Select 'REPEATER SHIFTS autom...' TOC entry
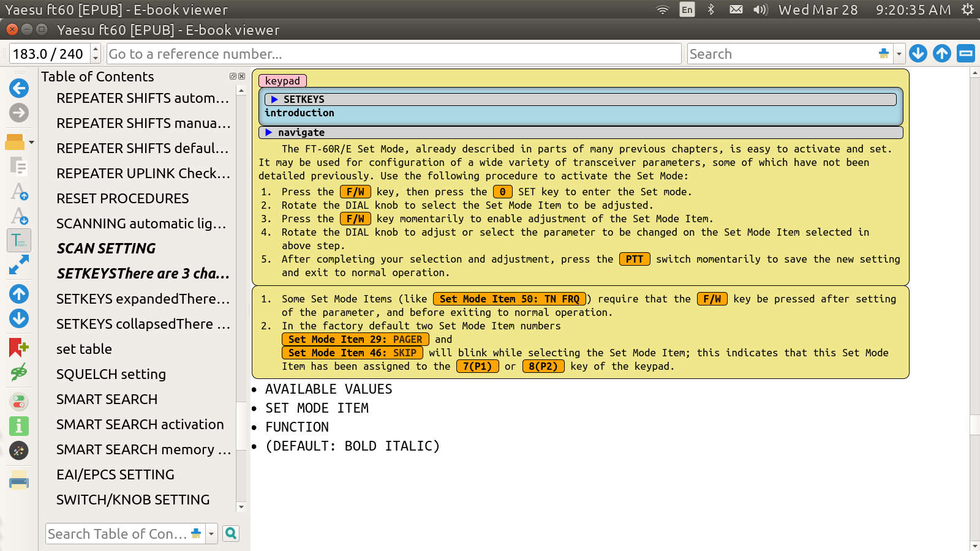The image size is (980, 551). pyautogui.click(x=143, y=98)
